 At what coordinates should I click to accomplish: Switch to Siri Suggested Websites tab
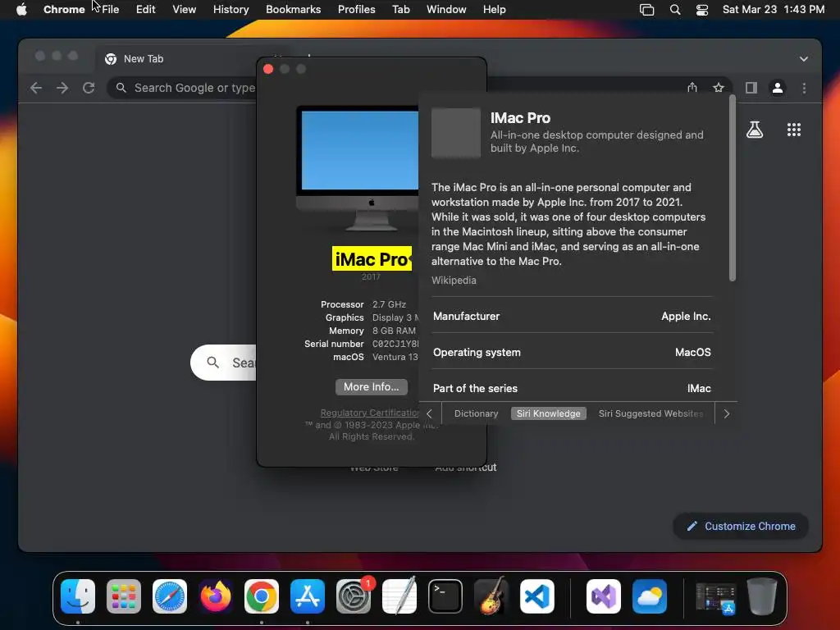tap(651, 413)
